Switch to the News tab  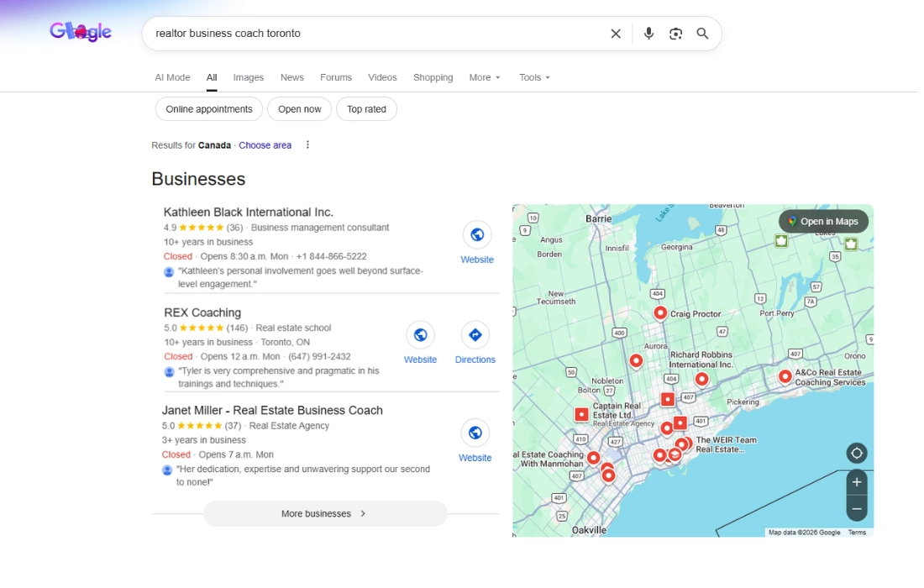[291, 77]
